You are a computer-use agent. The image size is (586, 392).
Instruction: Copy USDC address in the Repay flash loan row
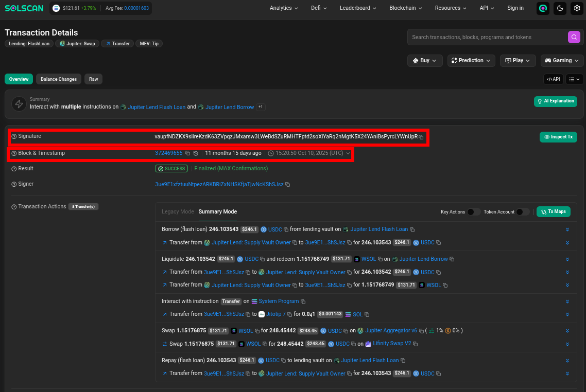pyautogui.click(x=283, y=361)
